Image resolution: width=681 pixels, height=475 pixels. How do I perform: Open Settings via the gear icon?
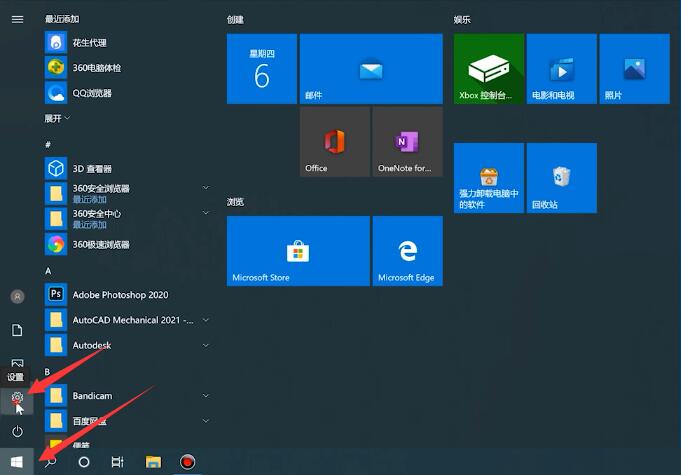coord(17,397)
